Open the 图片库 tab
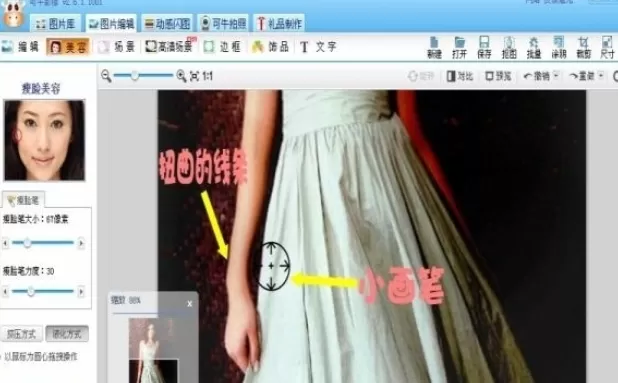 [x=56, y=24]
